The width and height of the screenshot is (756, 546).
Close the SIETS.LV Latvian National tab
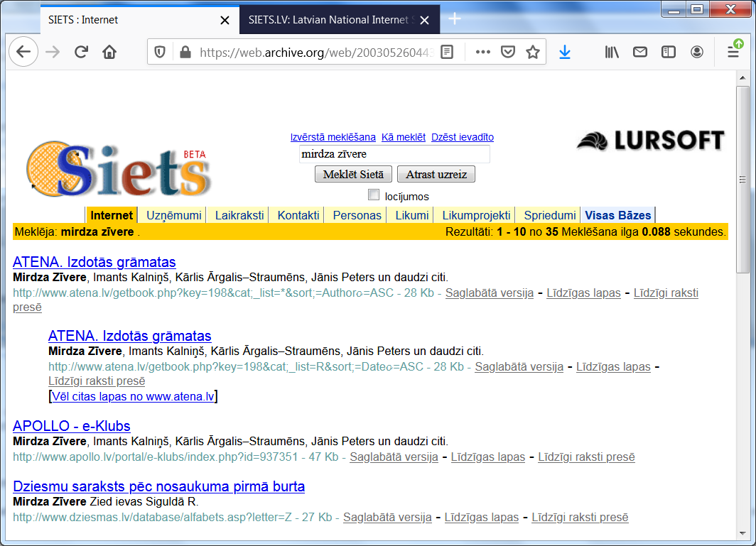tap(424, 20)
